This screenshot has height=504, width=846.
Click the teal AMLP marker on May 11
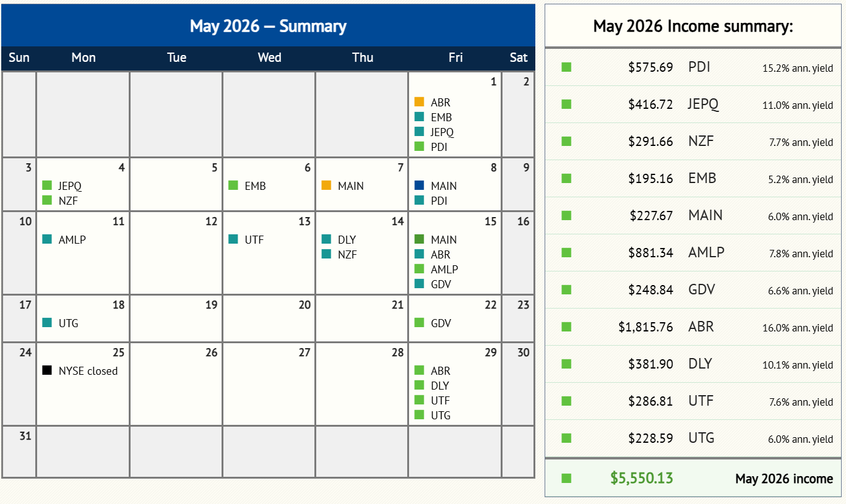pos(47,239)
